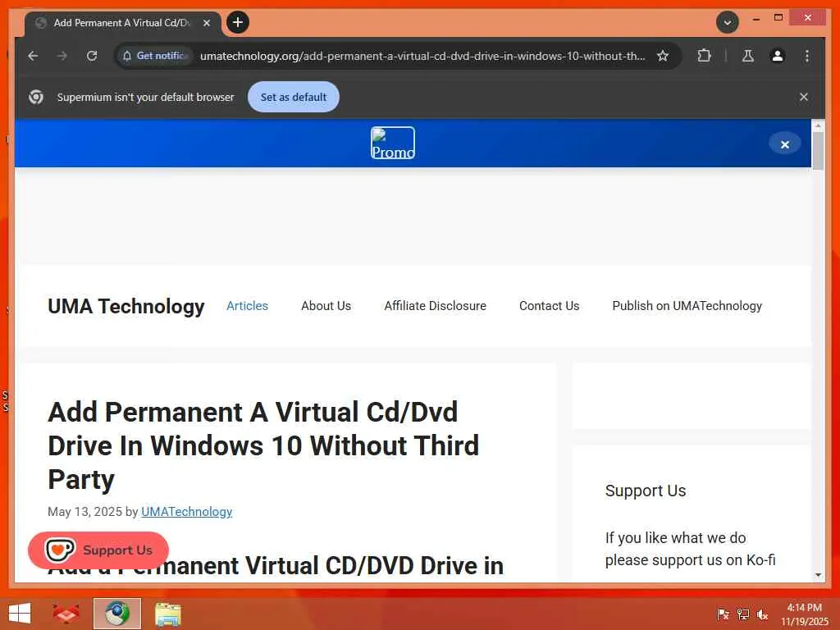Open the red app on the taskbar
The width and height of the screenshot is (840, 630).
click(66, 614)
